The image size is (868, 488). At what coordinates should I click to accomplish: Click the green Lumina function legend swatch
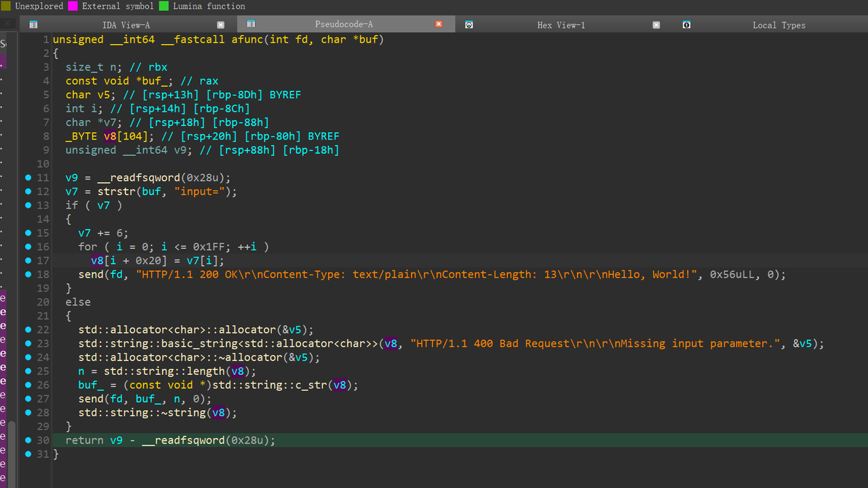[164, 6]
